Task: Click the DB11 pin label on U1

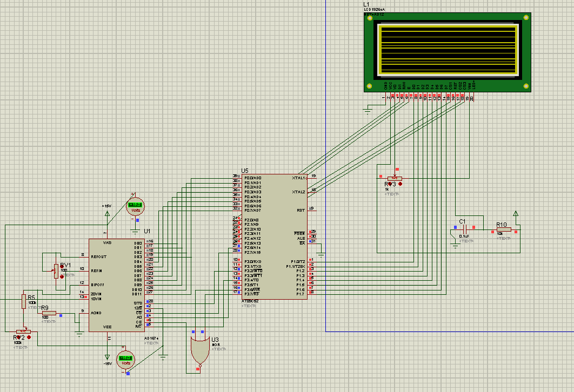Action: [x=137, y=294]
